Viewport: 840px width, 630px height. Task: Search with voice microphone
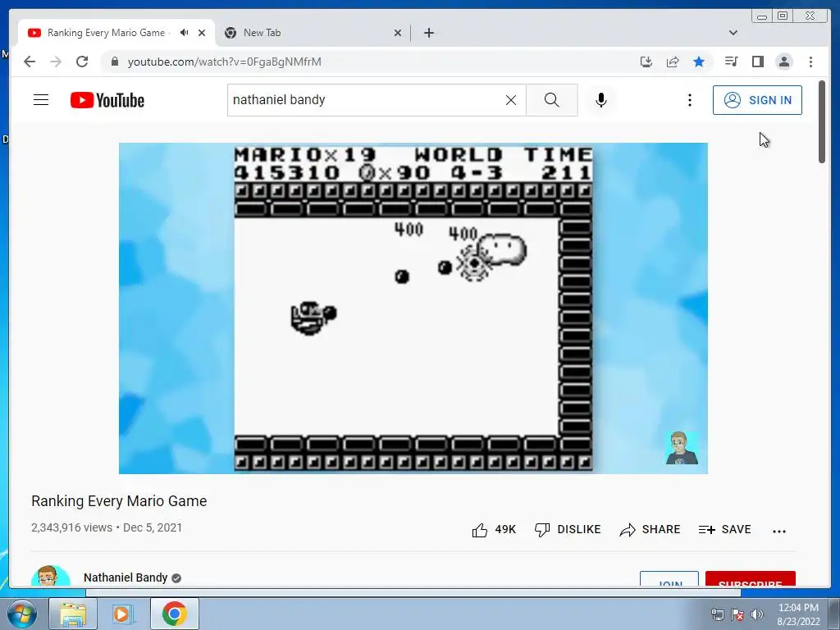pos(601,100)
